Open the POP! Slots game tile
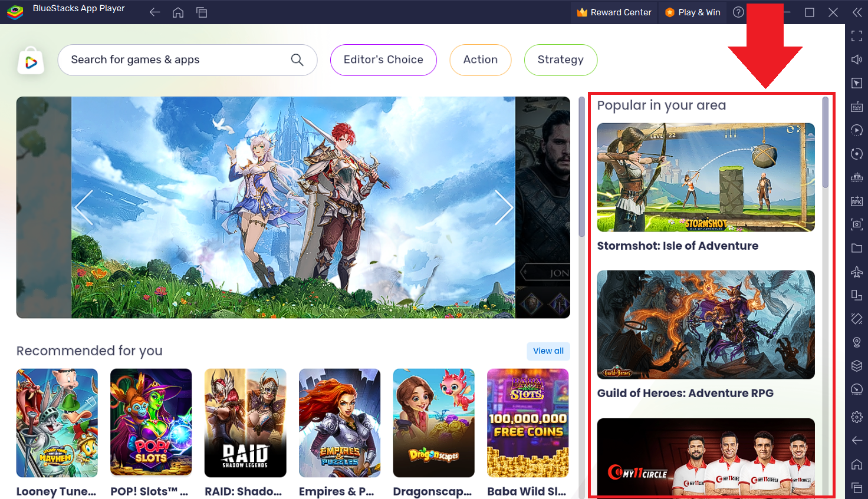The height and width of the screenshot is (499, 868). tap(151, 423)
